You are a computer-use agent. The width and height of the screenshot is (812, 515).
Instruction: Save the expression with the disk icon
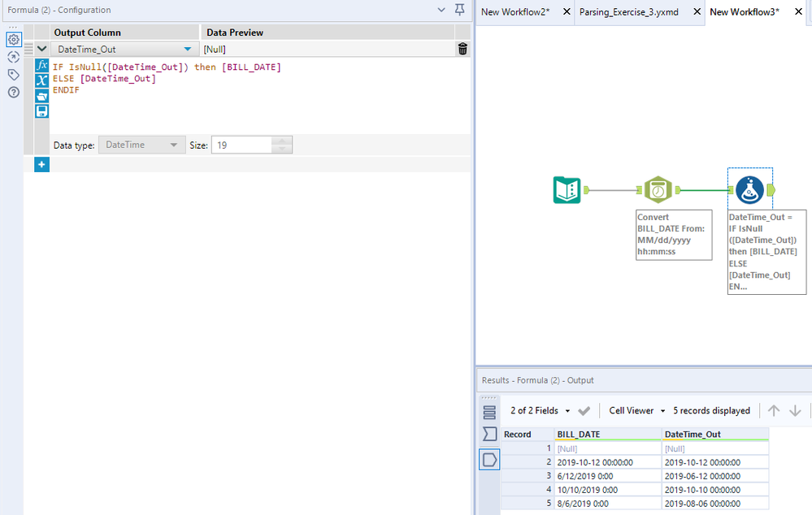[x=42, y=111]
